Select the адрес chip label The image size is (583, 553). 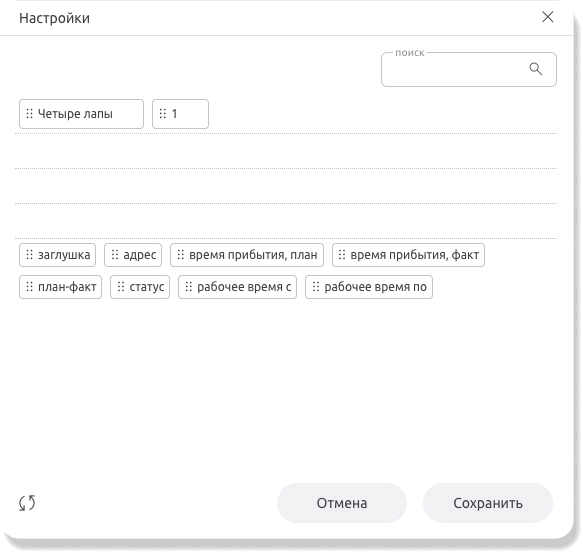tap(140, 255)
